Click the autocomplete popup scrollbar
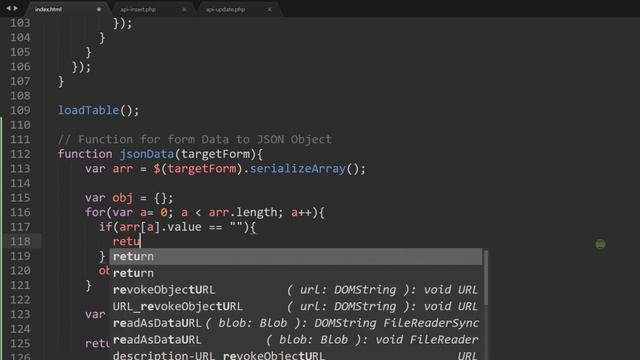640x360 pixels. pos(486,278)
